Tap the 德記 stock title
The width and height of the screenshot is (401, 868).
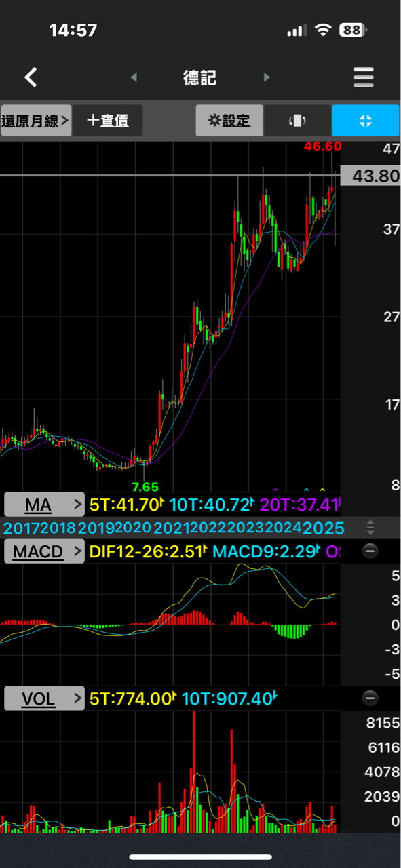pyautogui.click(x=199, y=77)
